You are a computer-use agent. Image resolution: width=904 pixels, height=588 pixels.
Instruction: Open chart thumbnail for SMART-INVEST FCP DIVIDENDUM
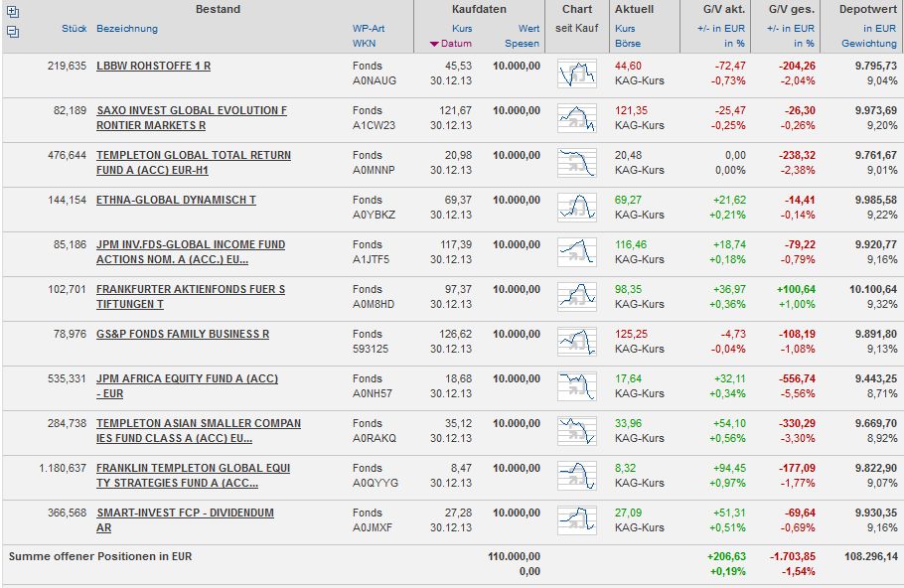577,520
